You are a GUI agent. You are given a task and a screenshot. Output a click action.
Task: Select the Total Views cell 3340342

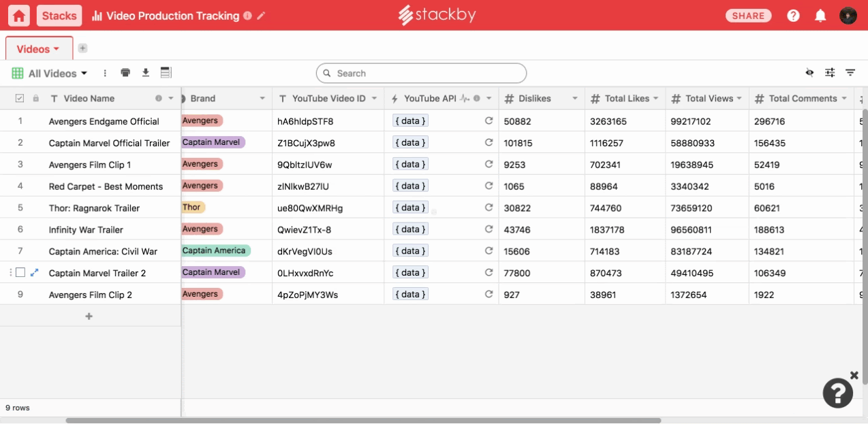707,186
